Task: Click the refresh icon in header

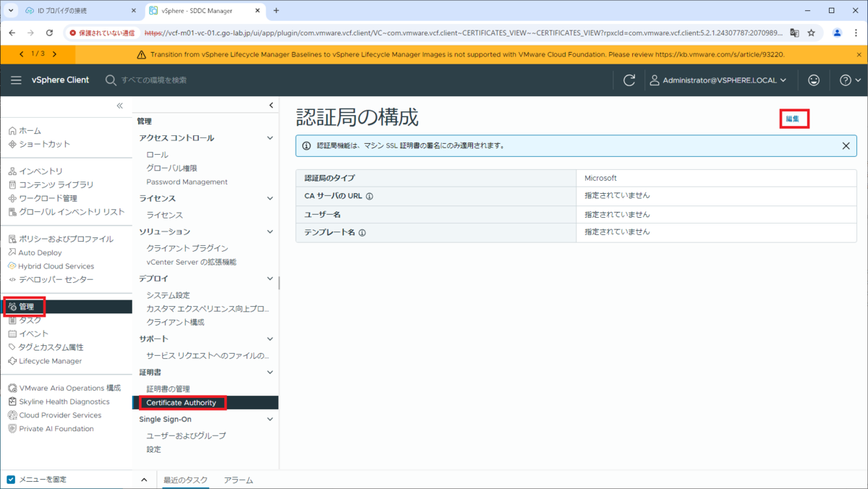Action: pos(629,80)
